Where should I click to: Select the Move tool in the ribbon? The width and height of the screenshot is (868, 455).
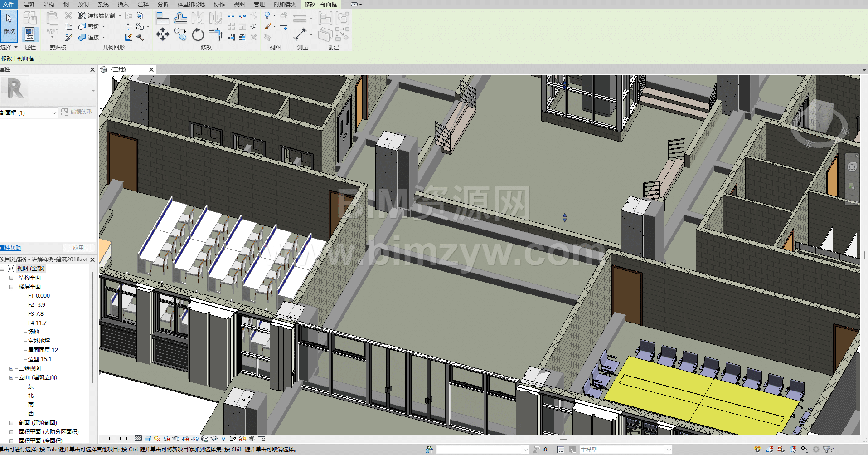click(163, 34)
